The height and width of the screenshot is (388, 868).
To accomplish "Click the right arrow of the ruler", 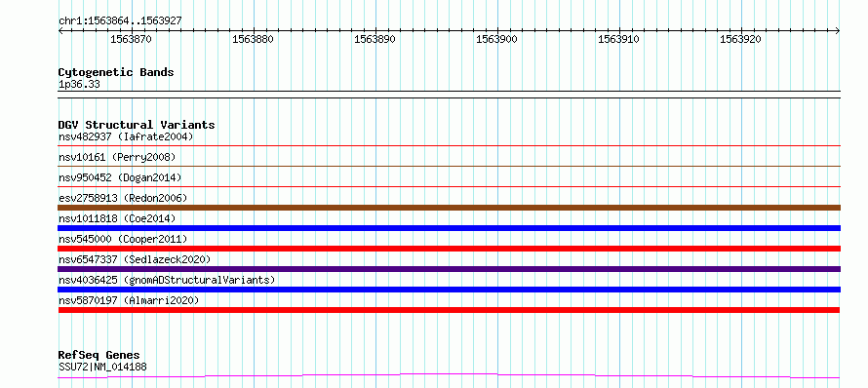I will (838, 31).
